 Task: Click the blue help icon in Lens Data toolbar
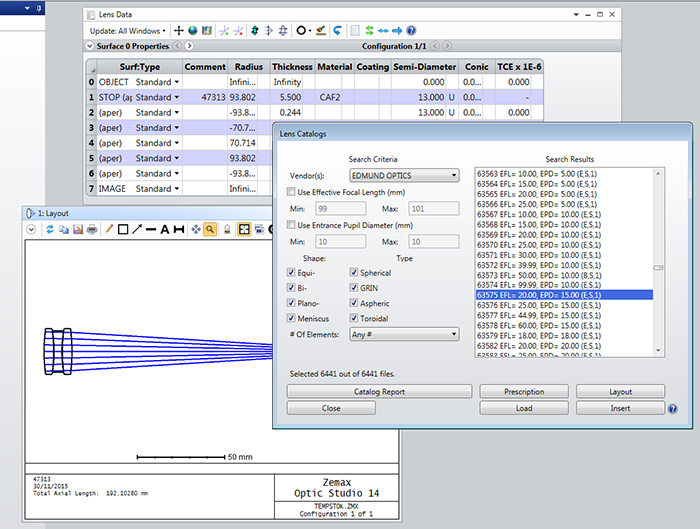click(x=411, y=30)
